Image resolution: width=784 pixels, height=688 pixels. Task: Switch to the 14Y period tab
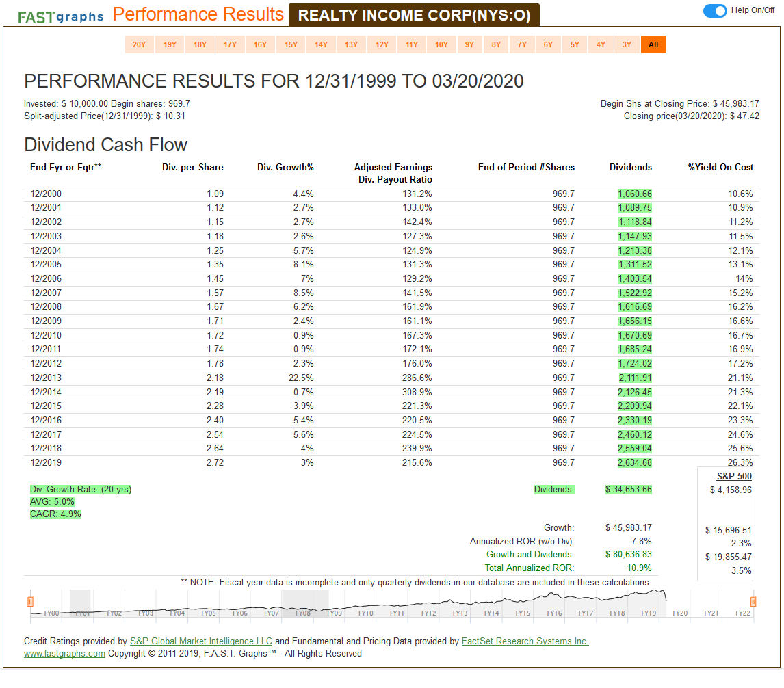tap(321, 44)
